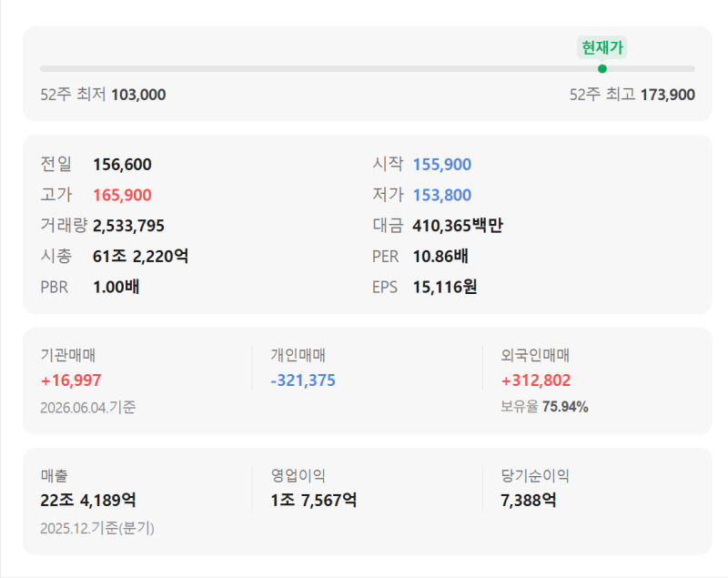Click the red 고가 value 165,900
Image resolution: width=728 pixels, height=578 pixels.
coord(122,195)
